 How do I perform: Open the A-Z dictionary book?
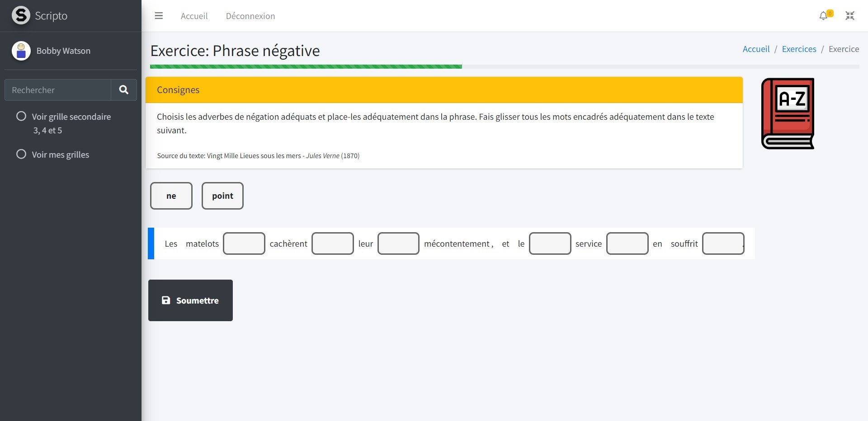coord(788,113)
